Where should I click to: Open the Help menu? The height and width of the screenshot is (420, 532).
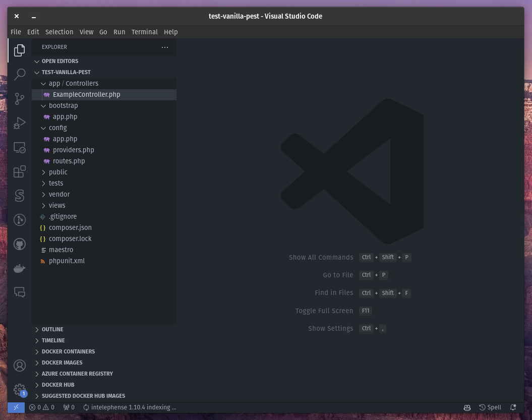[170, 32]
